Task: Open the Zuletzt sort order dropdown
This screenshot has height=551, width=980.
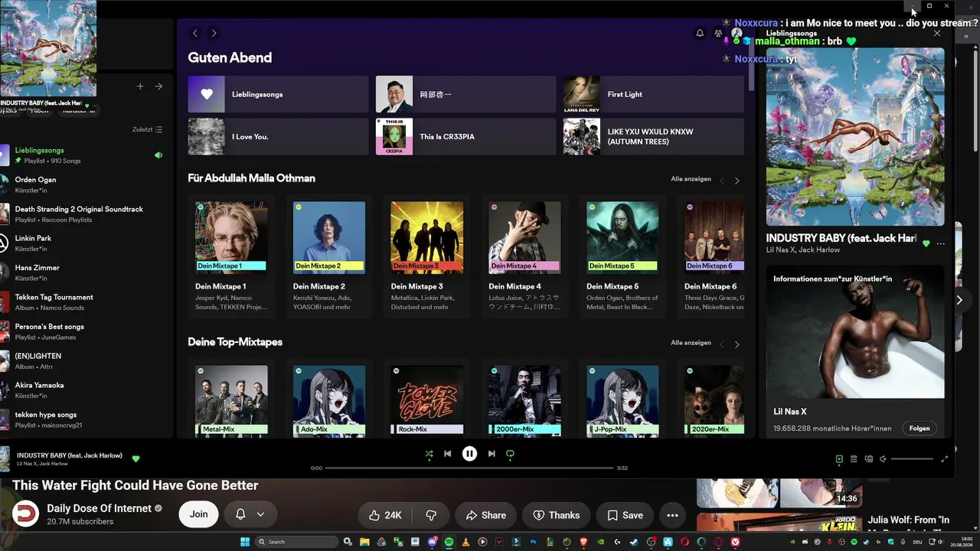Action: (x=148, y=129)
